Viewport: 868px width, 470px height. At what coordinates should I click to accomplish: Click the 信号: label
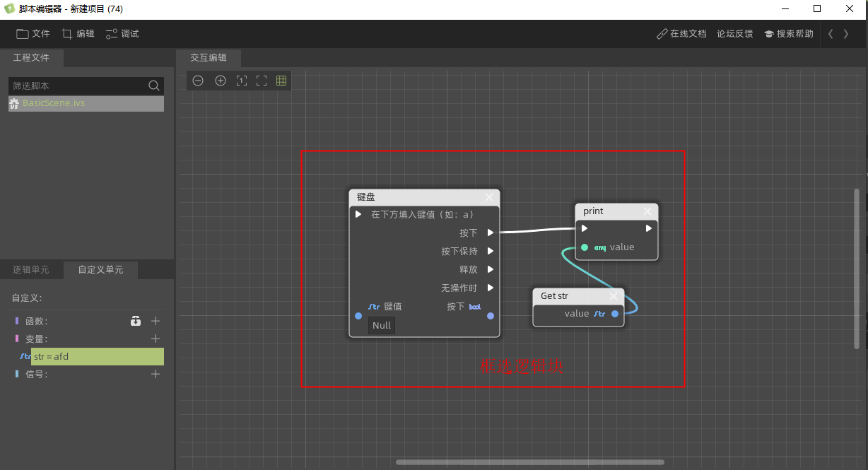(x=37, y=374)
